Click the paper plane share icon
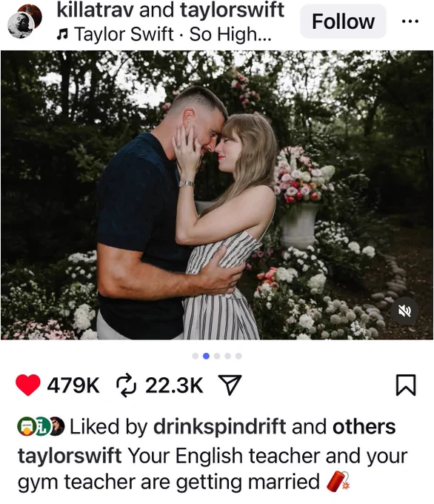The width and height of the screenshot is (434, 504). click(x=230, y=385)
